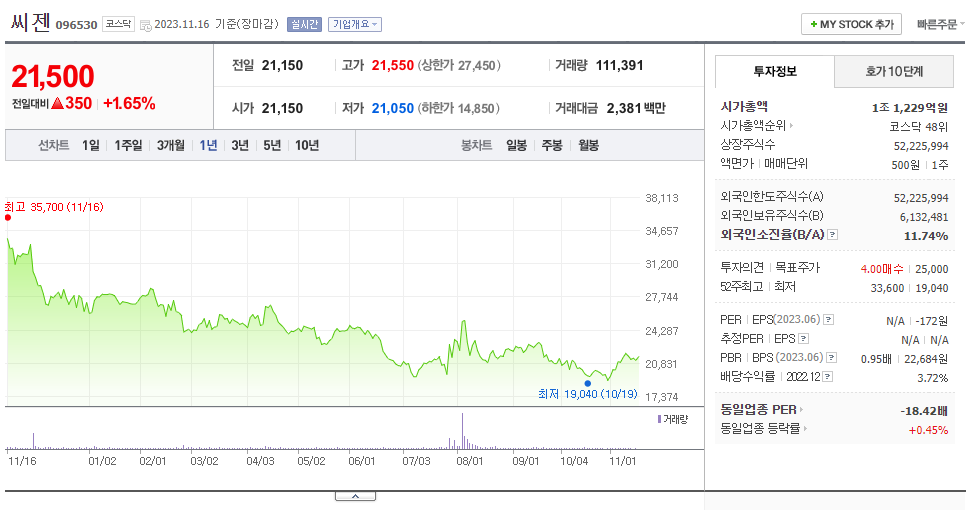
Task: Open the 시가총액순위 link
Action: pyautogui.click(x=753, y=126)
